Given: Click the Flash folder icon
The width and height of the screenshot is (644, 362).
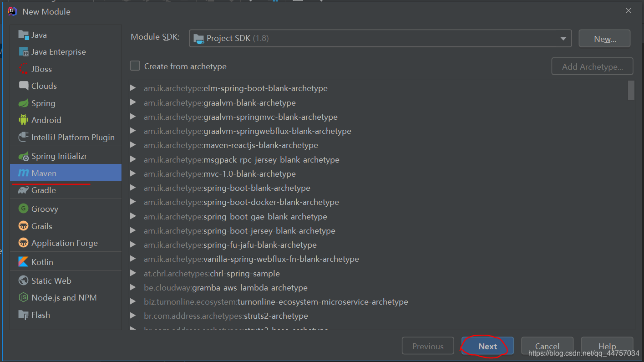Looking at the screenshot, I should (x=23, y=315).
